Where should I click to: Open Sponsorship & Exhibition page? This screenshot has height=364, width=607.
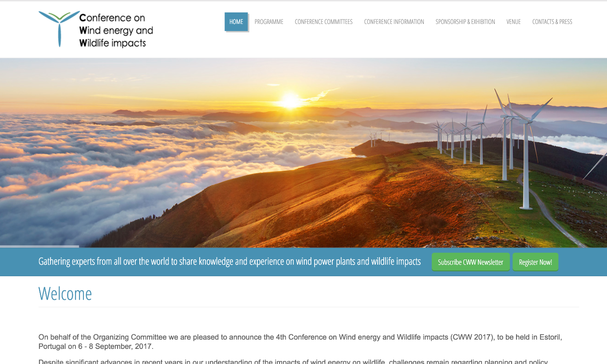465,22
